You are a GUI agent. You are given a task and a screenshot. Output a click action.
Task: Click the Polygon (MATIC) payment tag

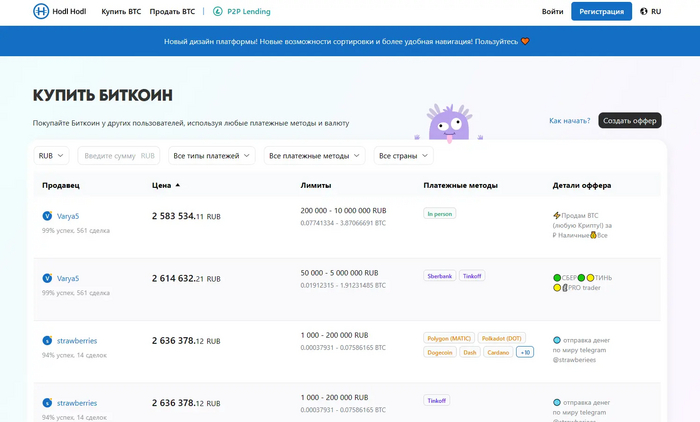(x=449, y=338)
